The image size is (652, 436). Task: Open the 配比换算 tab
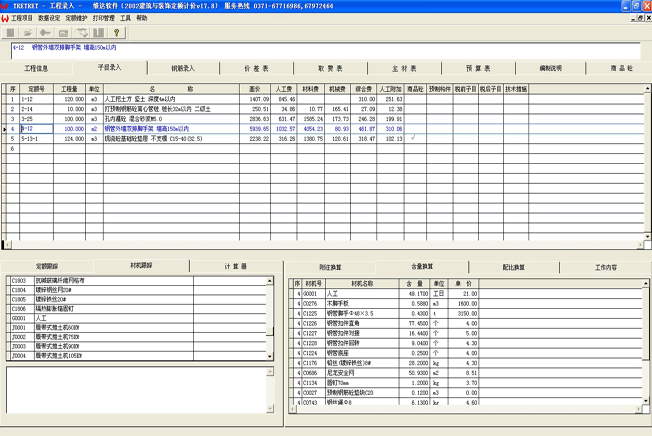(514, 267)
